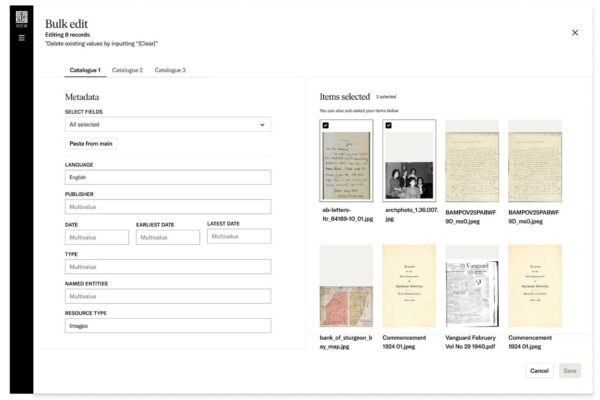
Task: Click the JSTOR logo icon in sidebar
Action: [22, 17]
